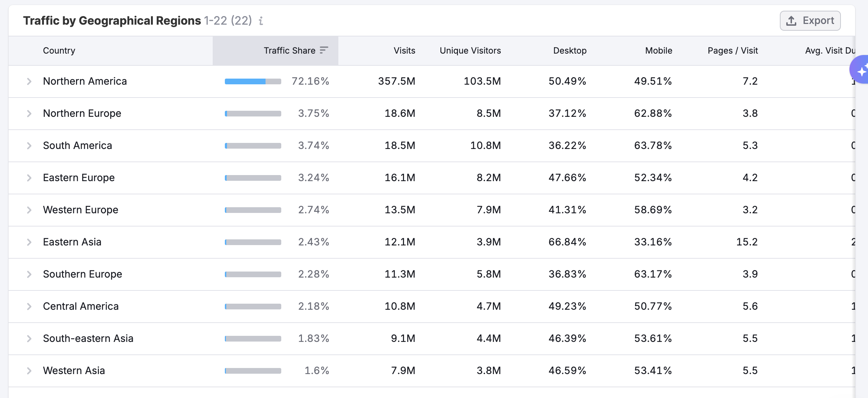This screenshot has width=868, height=398.
Task: Sort the table by the Mobile column
Action: pyautogui.click(x=658, y=50)
